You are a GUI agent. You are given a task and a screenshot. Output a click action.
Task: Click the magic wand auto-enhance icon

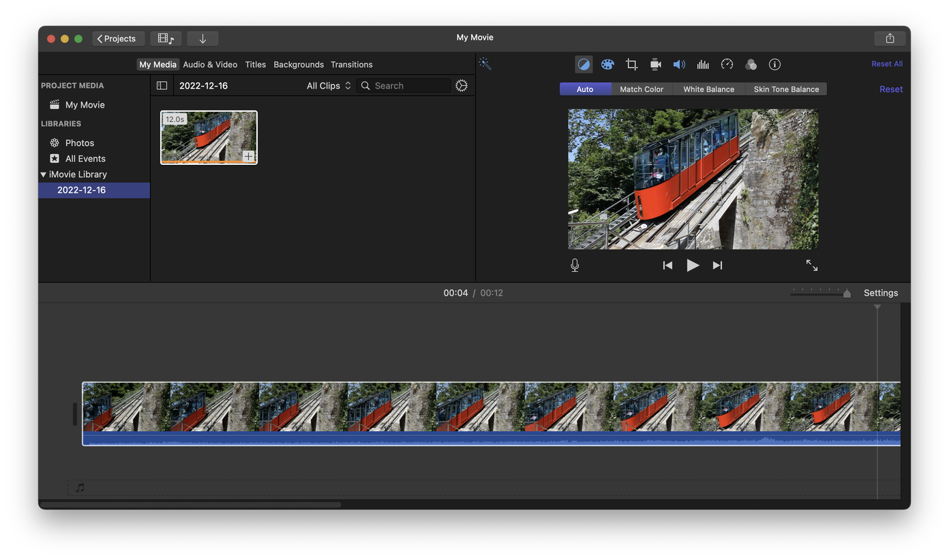click(x=485, y=64)
